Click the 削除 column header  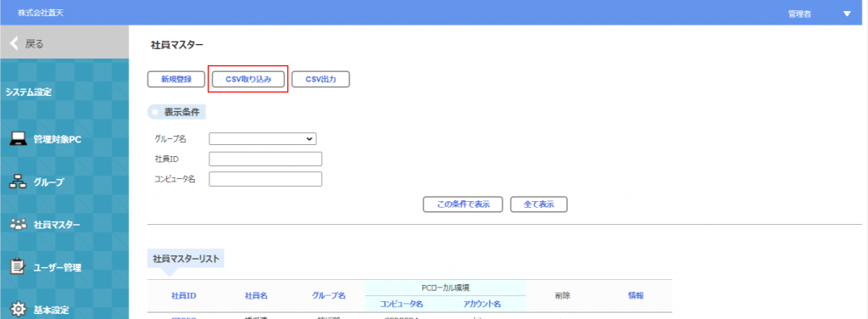563,296
